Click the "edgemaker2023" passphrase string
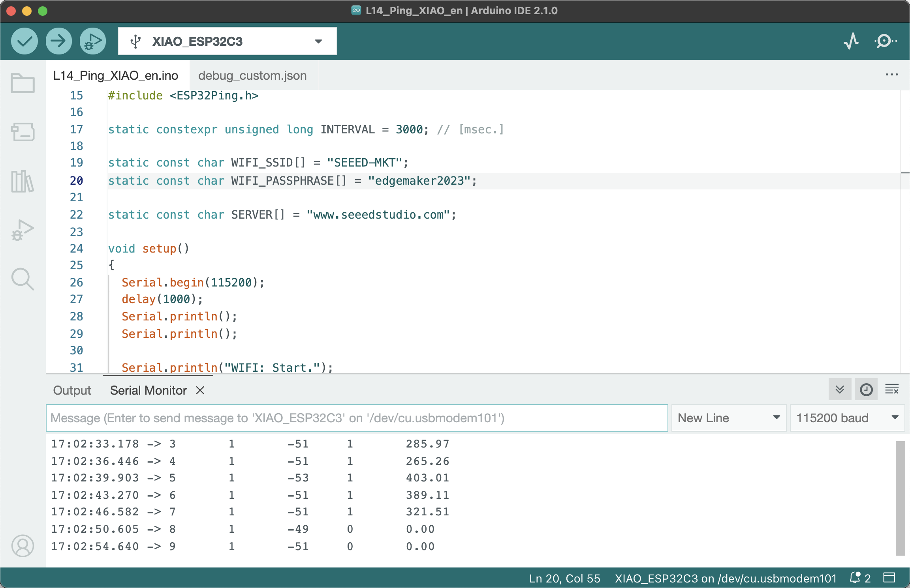Viewport: 910px width, 588px height. point(419,181)
